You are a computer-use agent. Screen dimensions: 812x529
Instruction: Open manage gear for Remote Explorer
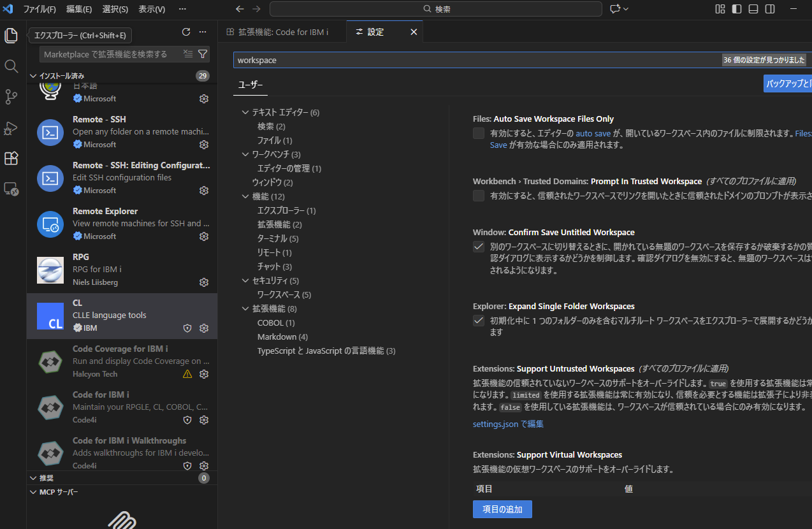pos(204,236)
